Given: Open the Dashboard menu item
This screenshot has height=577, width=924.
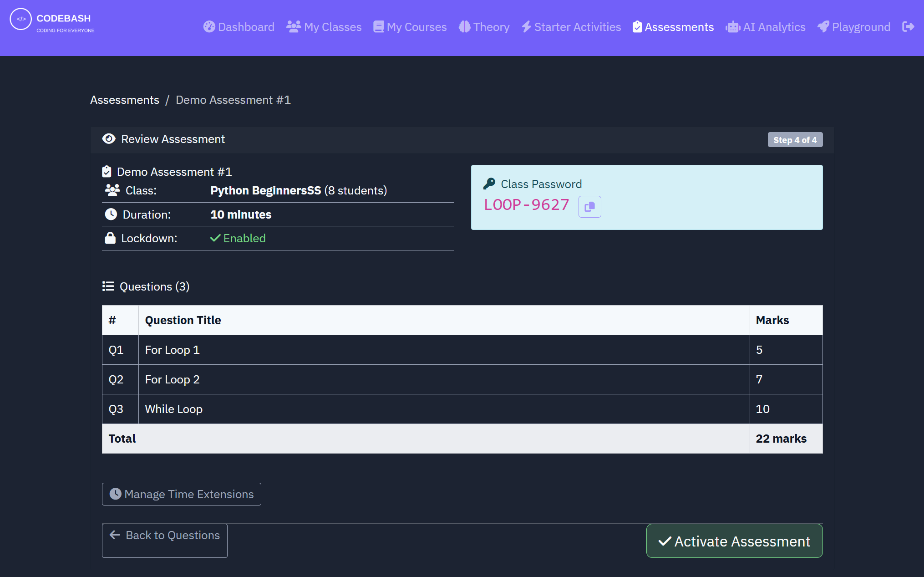Looking at the screenshot, I should (239, 27).
